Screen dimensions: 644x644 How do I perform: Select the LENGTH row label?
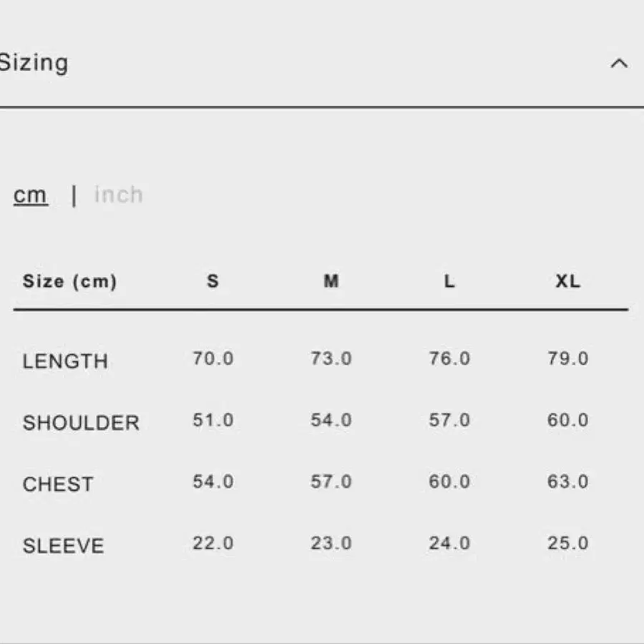[x=65, y=361]
